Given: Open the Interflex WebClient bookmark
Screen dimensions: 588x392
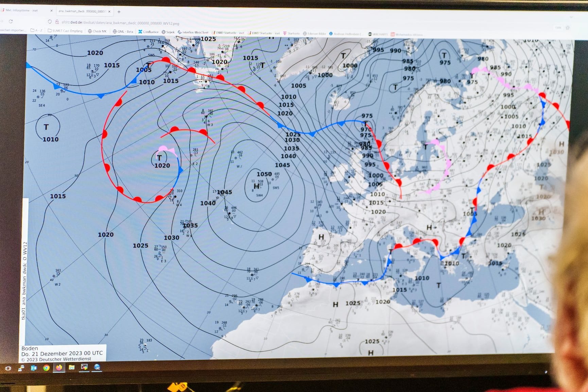Looking at the screenshot, I should click(x=193, y=32).
